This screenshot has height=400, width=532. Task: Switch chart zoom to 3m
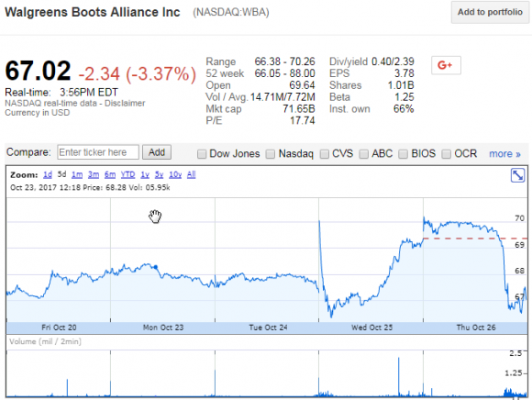pos(94,174)
